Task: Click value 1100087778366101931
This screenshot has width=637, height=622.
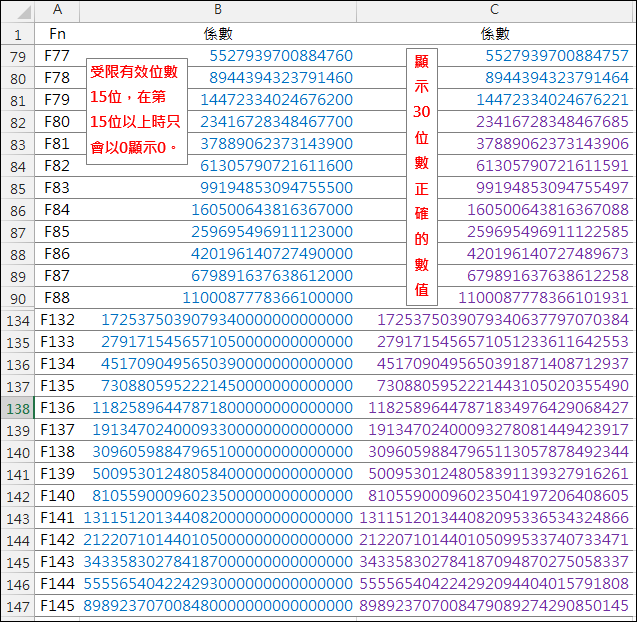Action: tap(544, 297)
